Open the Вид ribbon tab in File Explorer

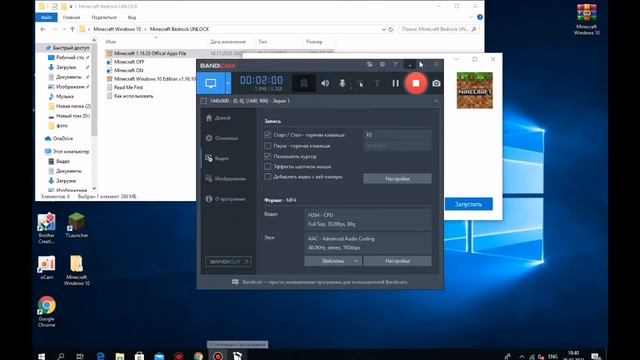point(132,18)
